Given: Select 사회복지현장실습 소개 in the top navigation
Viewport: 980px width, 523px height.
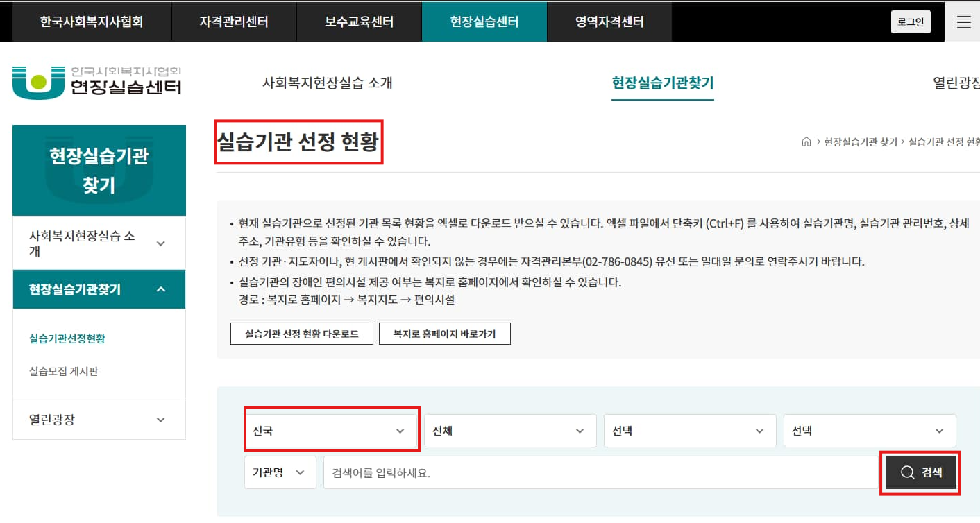Looking at the screenshot, I should point(328,83).
